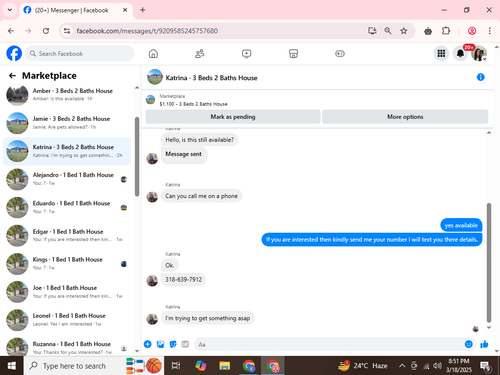Open Jamie's 3 Beds 2 Baths conversation

point(67,123)
